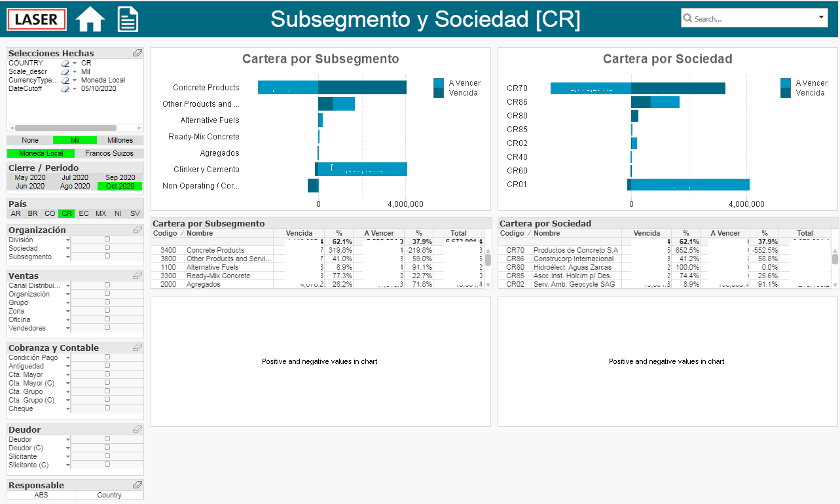Clear the Deudor filters eraser icon

[x=137, y=429]
